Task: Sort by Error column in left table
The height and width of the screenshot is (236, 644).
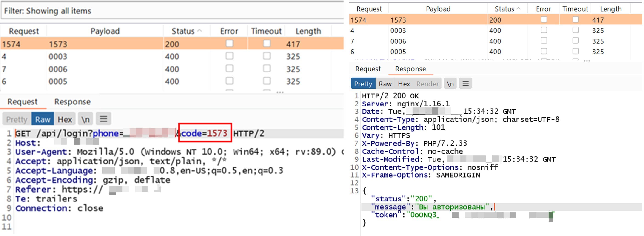Action: pyautogui.click(x=229, y=31)
